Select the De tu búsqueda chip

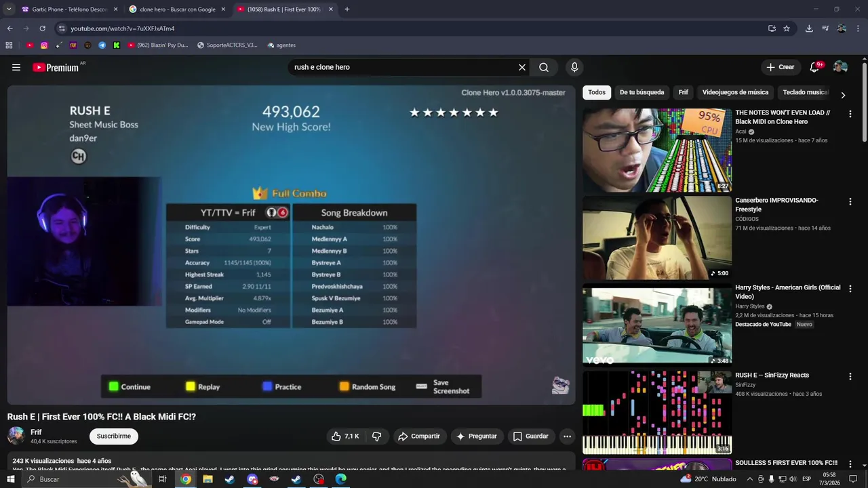(642, 92)
